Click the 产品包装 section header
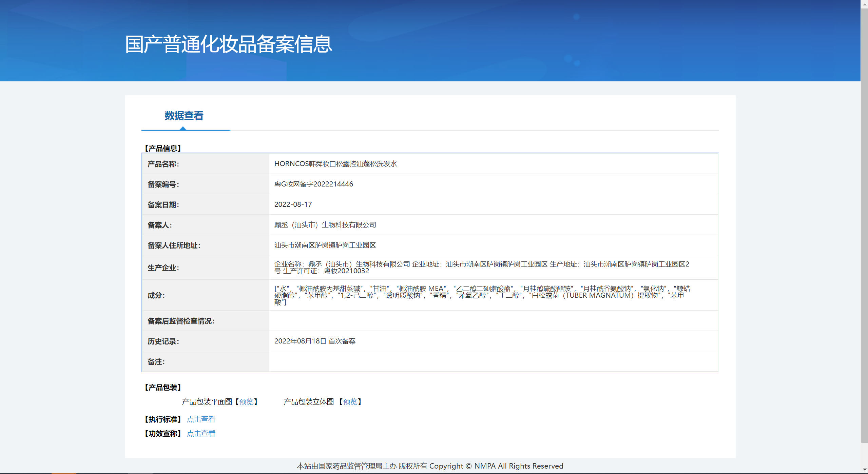 pyautogui.click(x=163, y=388)
